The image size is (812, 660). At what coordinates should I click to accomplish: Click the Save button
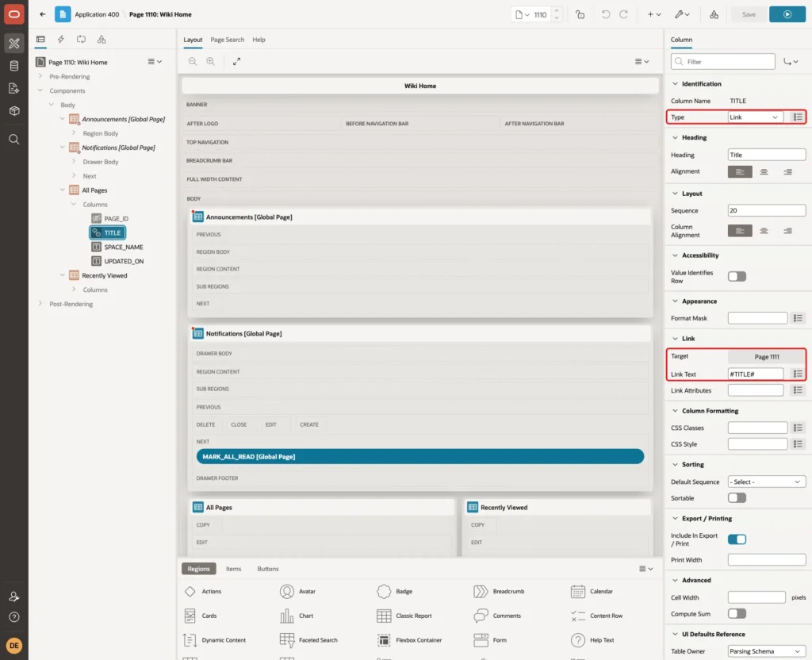pyautogui.click(x=749, y=14)
